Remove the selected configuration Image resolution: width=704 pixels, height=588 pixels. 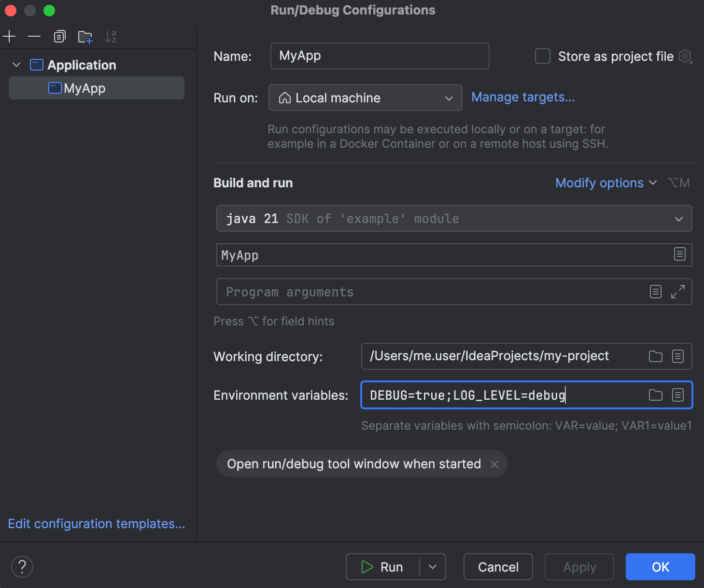(34, 36)
